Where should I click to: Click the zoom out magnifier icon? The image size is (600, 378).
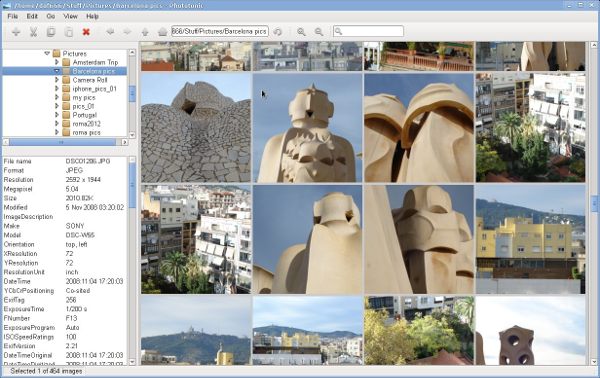pyautogui.click(x=319, y=32)
